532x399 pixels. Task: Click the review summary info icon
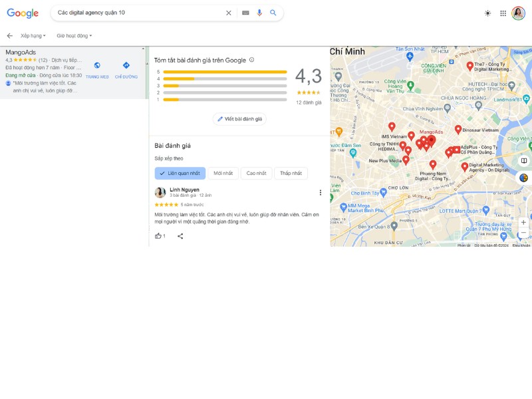pos(252,60)
